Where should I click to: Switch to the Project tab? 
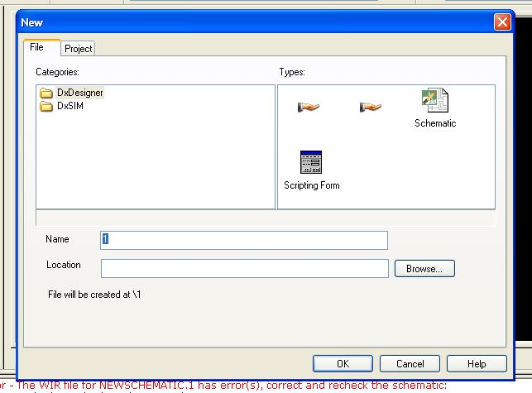78,49
